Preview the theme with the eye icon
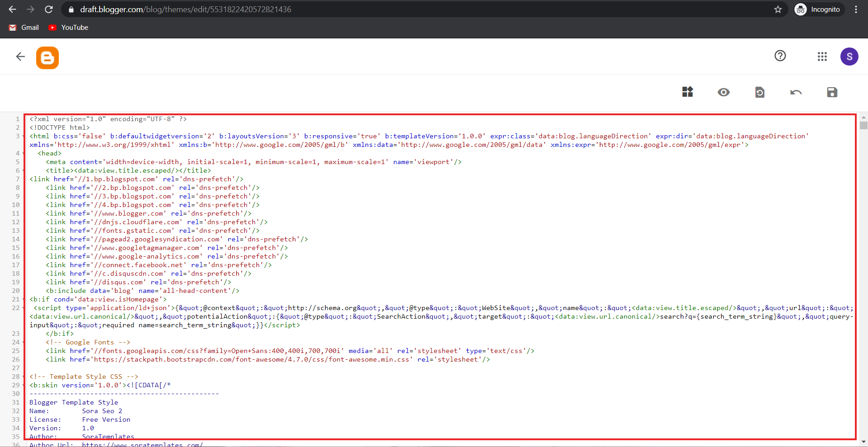The image size is (868, 447). pos(724,92)
